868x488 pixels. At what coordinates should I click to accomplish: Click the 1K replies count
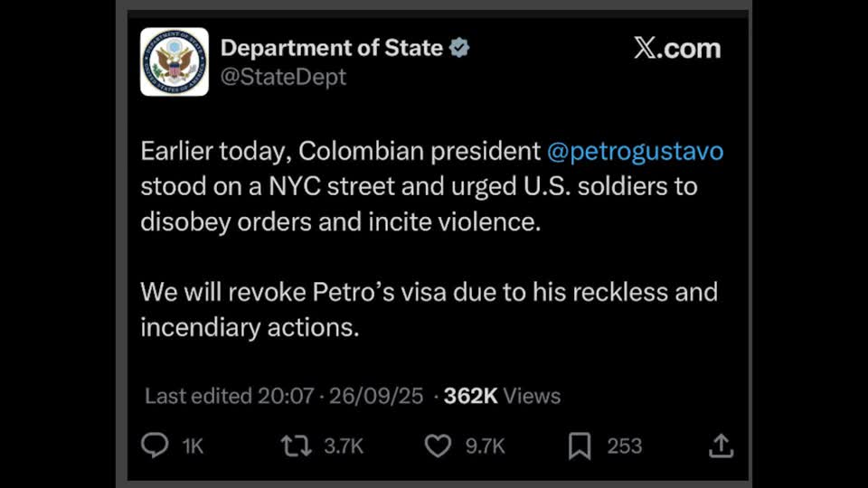pos(193,446)
